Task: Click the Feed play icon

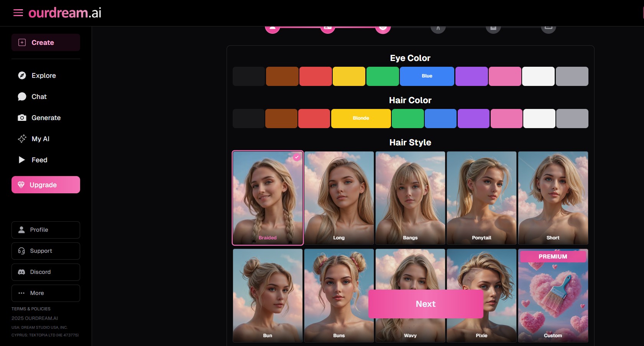Action: (x=22, y=160)
